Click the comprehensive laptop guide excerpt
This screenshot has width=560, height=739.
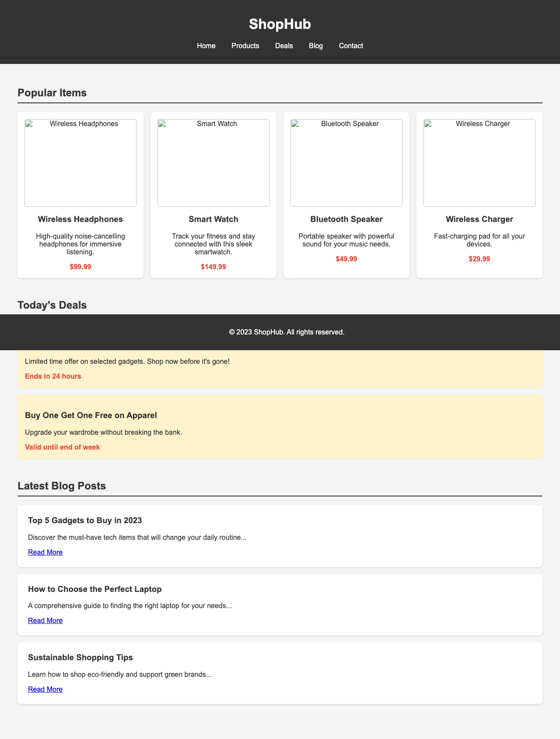(x=130, y=606)
